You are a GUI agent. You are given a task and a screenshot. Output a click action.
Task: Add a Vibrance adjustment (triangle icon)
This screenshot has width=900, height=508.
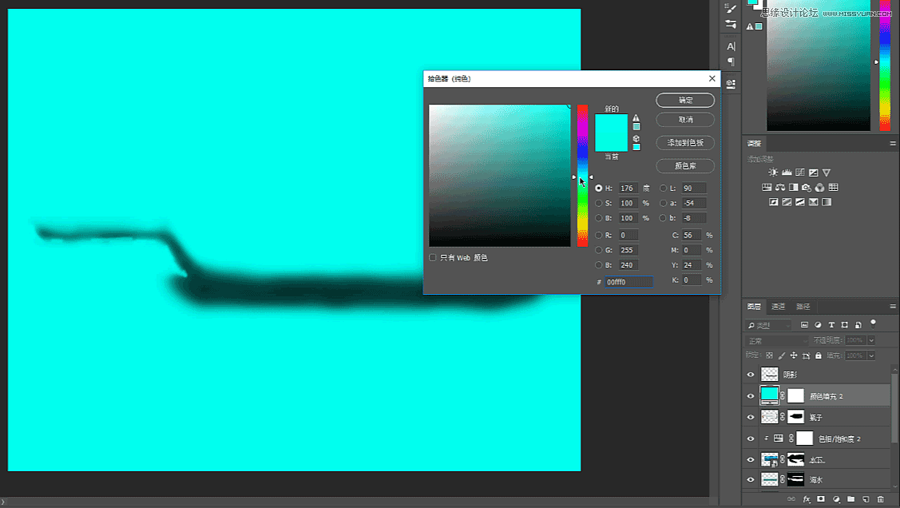[827, 172]
